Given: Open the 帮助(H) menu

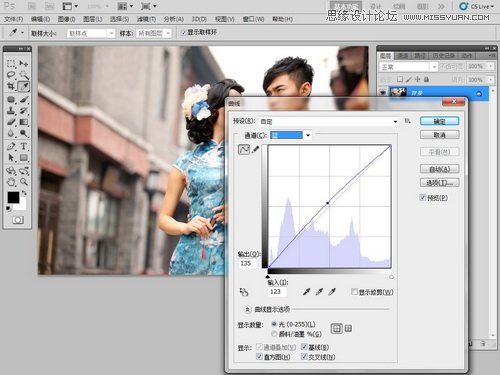Looking at the screenshot, I should click(x=282, y=19).
